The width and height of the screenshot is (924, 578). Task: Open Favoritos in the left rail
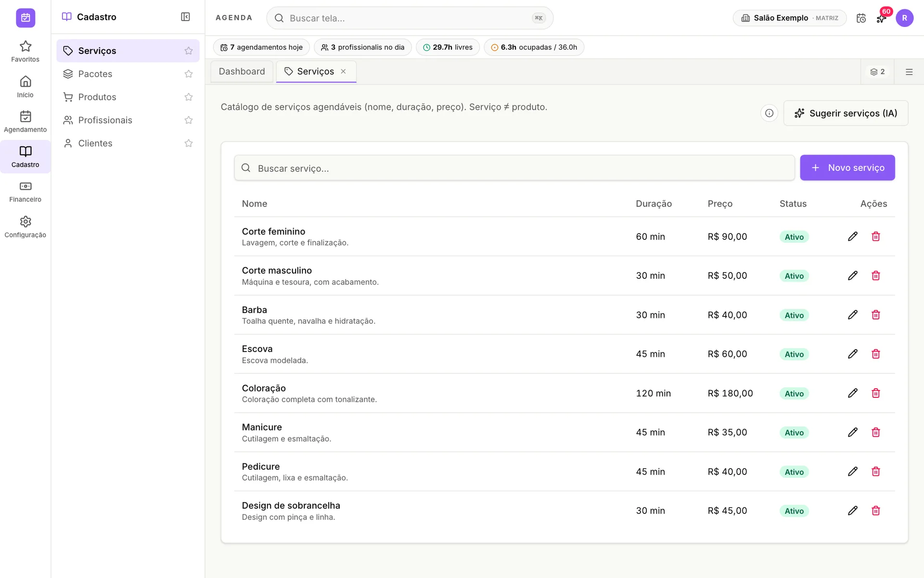pyautogui.click(x=25, y=52)
